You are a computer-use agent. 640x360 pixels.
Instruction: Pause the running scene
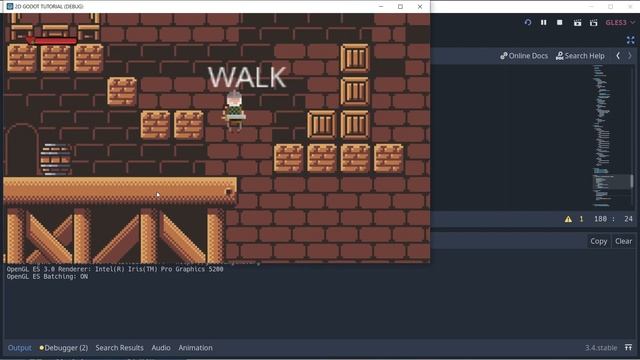pyautogui.click(x=544, y=22)
